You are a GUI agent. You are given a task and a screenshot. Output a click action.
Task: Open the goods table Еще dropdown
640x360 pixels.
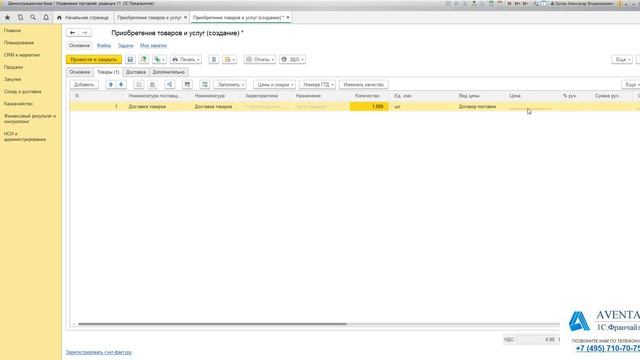point(631,84)
